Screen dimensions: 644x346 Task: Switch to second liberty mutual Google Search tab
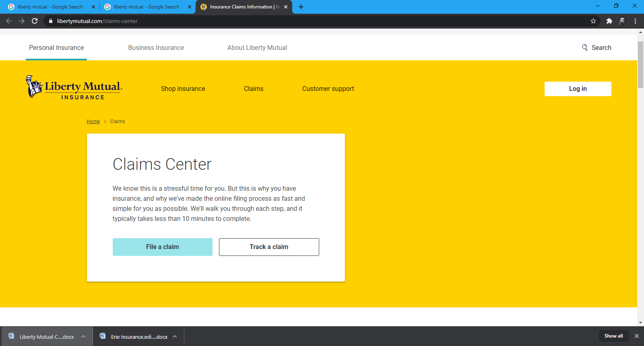147,7
